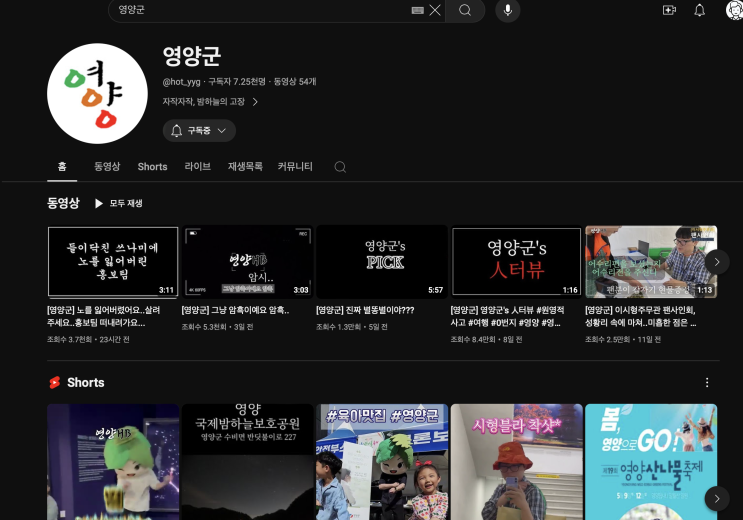This screenshot has height=520, width=743.
Task: Open video thumbnail 노를 잃어버린 홍보팀
Action: click(113, 262)
